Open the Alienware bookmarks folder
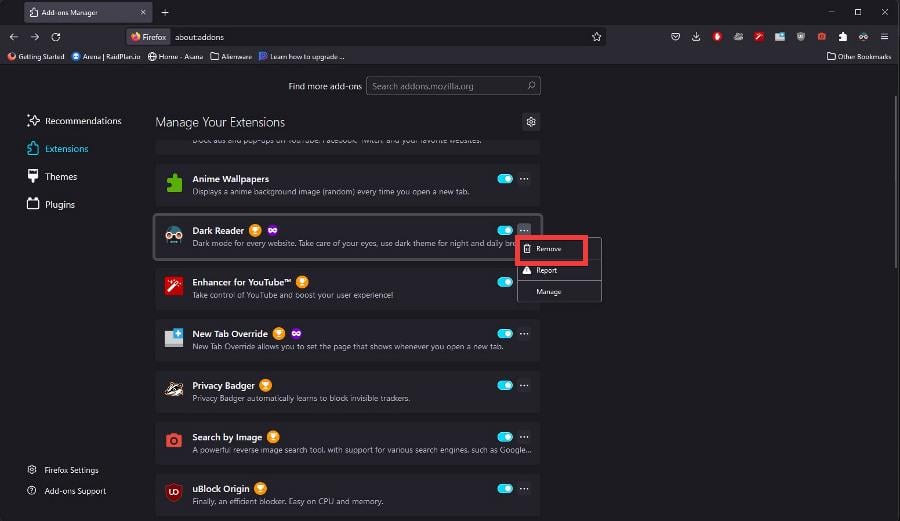This screenshot has height=521, width=900. click(x=231, y=56)
